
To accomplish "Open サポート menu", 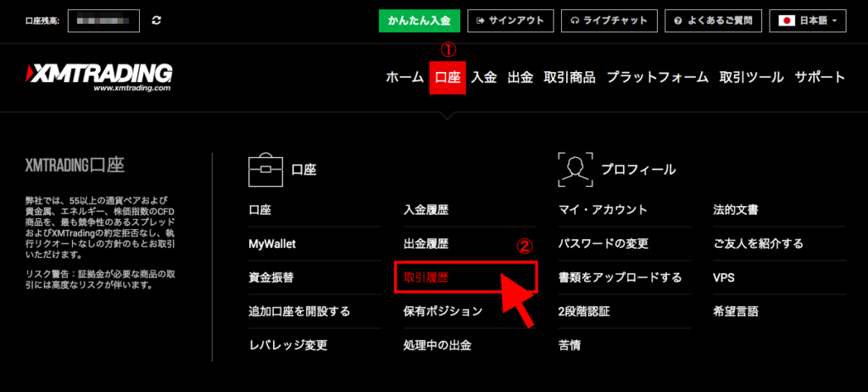I will coord(821,77).
